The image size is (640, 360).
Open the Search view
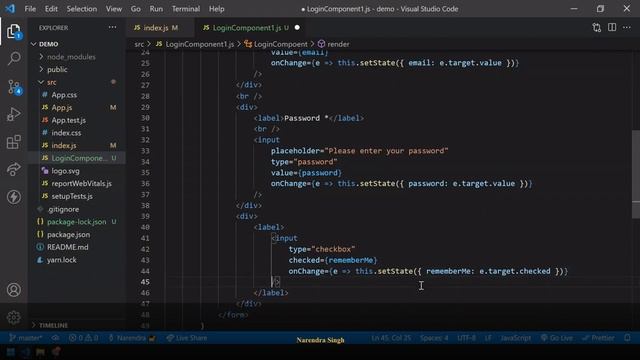click(14, 59)
